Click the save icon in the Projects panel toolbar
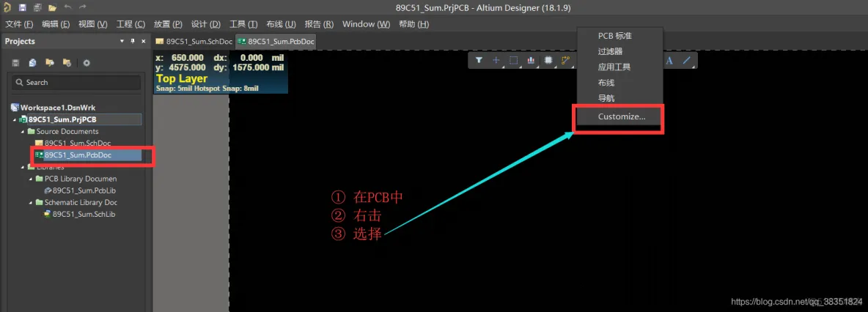Viewport: 868px width, 312px height. click(x=16, y=62)
